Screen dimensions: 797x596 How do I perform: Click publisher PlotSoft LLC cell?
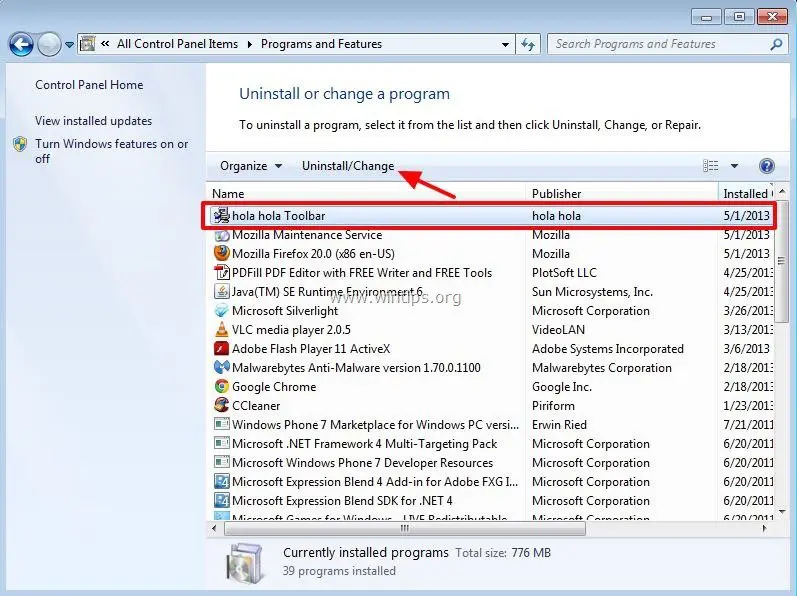coord(564,272)
